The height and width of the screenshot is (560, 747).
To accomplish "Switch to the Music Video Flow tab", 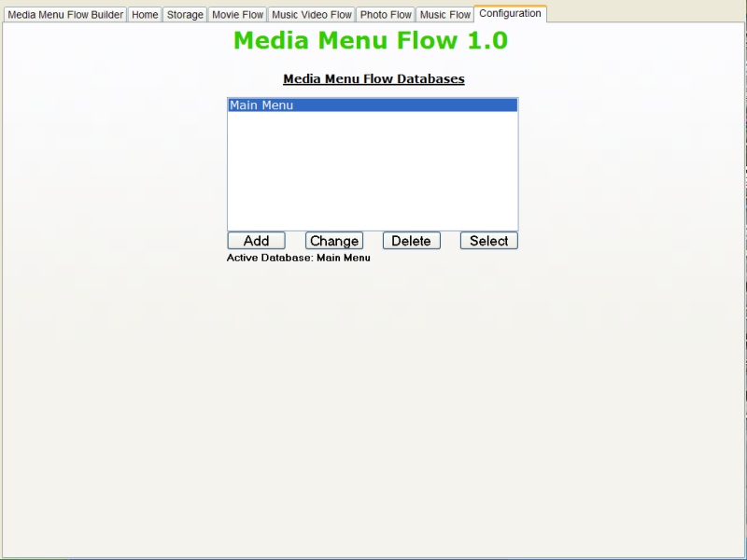I will tap(311, 15).
